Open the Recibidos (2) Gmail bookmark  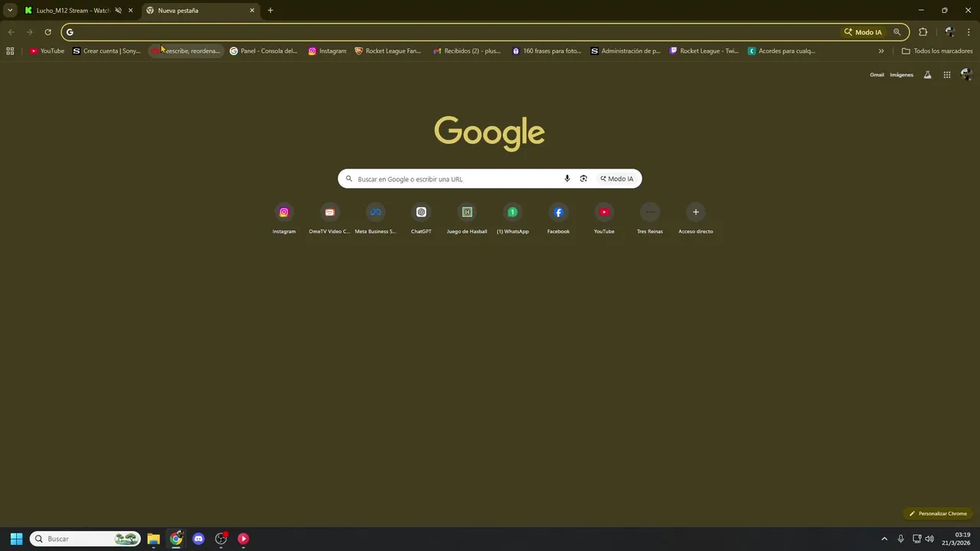466,51
